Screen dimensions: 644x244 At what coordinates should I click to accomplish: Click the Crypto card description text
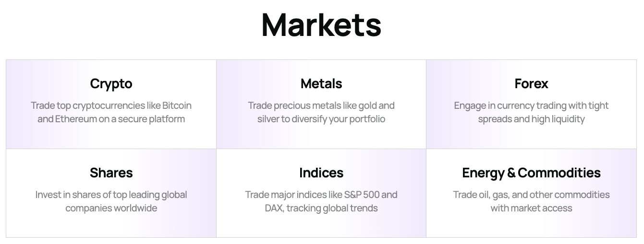111,112
